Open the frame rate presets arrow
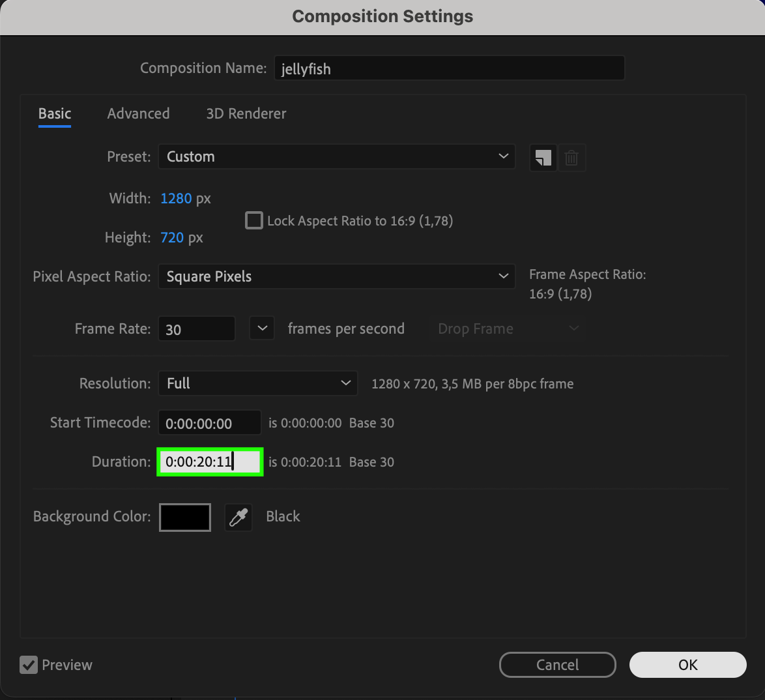Viewport: 765px width, 700px height. click(x=262, y=328)
